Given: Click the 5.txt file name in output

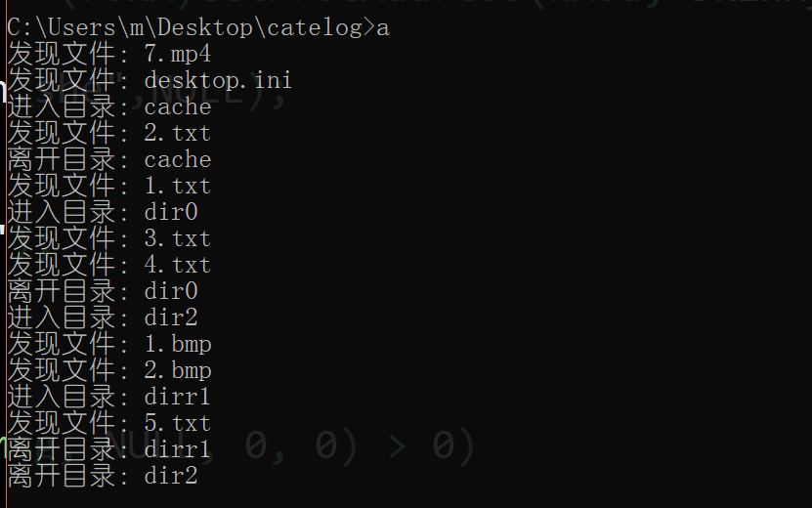Looking at the screenshot, I should pos(177,423).
